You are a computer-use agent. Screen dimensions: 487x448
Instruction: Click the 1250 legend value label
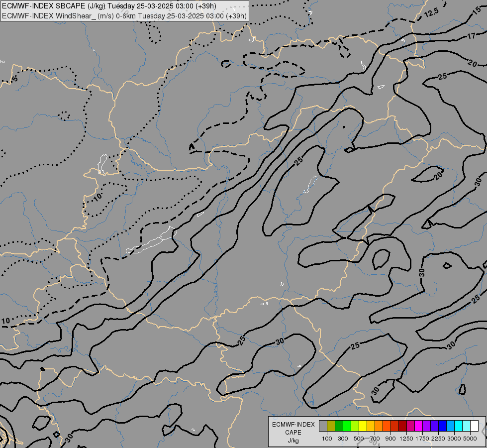coord(406,439)
